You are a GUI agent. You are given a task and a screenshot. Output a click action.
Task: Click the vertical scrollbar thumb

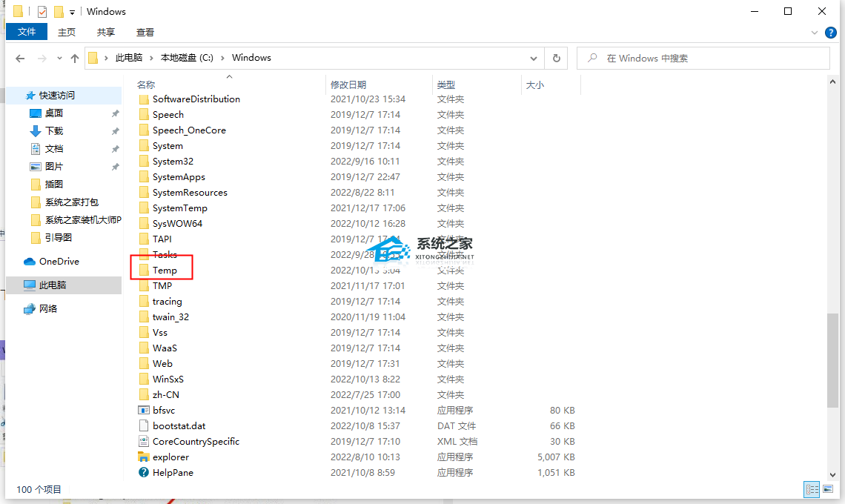tap(832, 360)
